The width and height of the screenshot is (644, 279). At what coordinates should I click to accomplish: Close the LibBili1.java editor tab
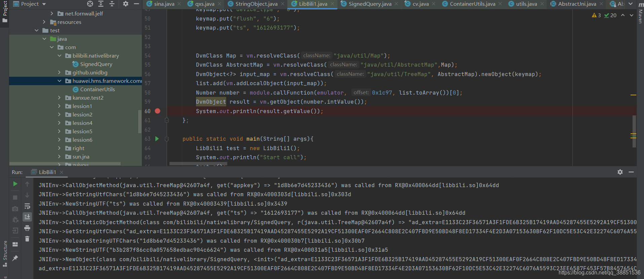332,4
